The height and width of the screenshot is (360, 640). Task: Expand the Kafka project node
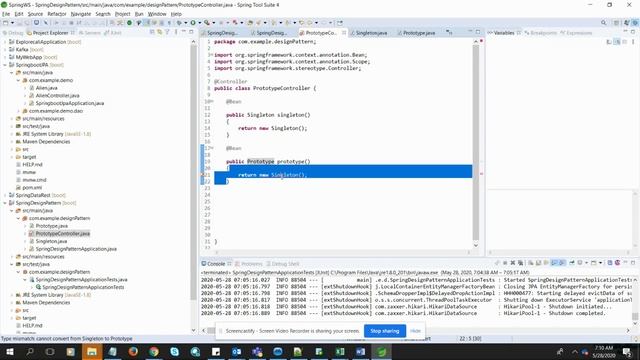(x=5, y=49)
